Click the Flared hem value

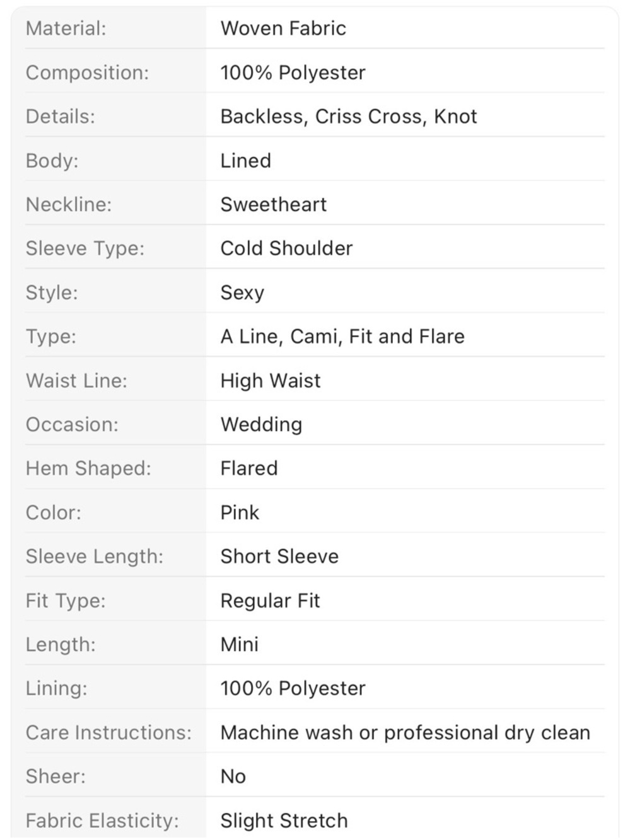coord(248,468)
